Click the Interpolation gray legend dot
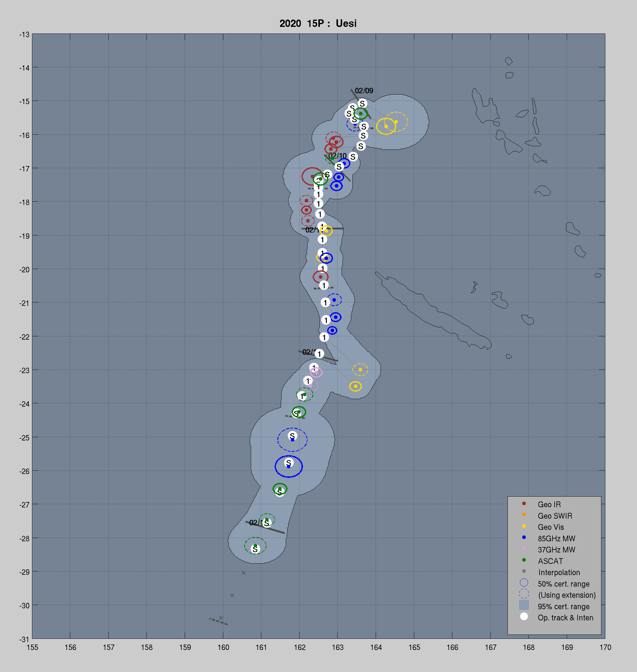 (x=524, y=571)
